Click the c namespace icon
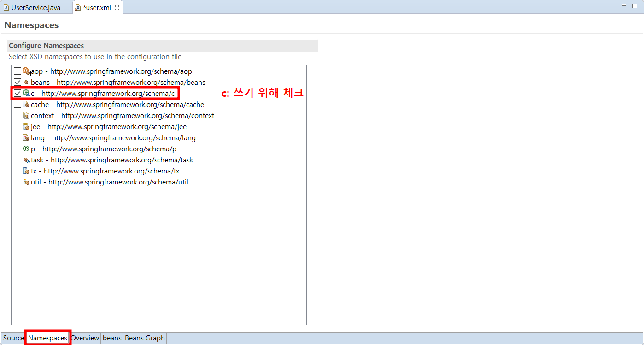This screenshot has height=345, width=644. coord(26,94)
